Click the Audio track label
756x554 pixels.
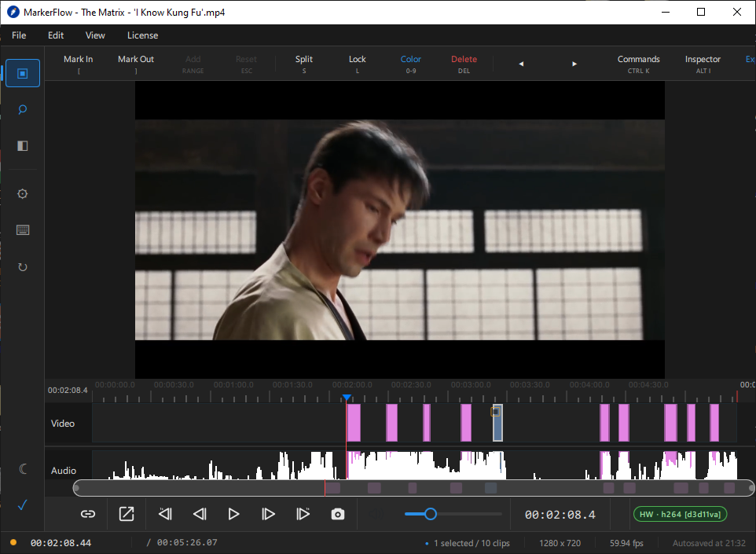pyautogui.click(x=64, y=471)
